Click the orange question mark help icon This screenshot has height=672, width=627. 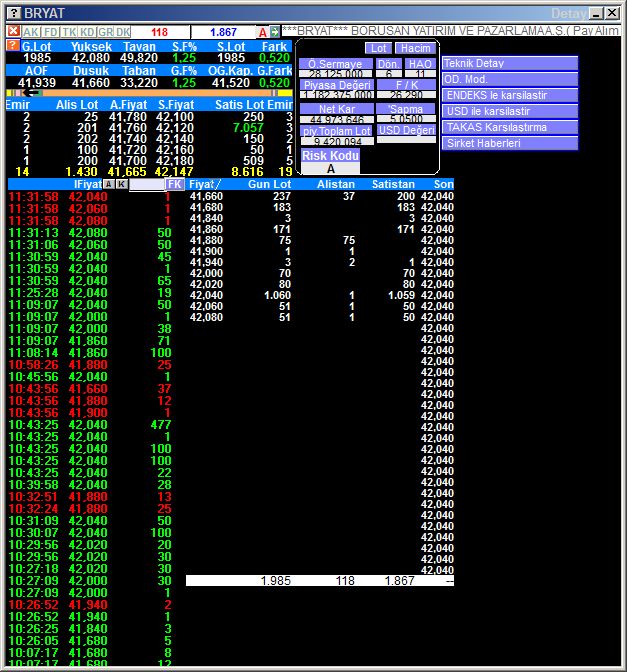coord(12,46)
